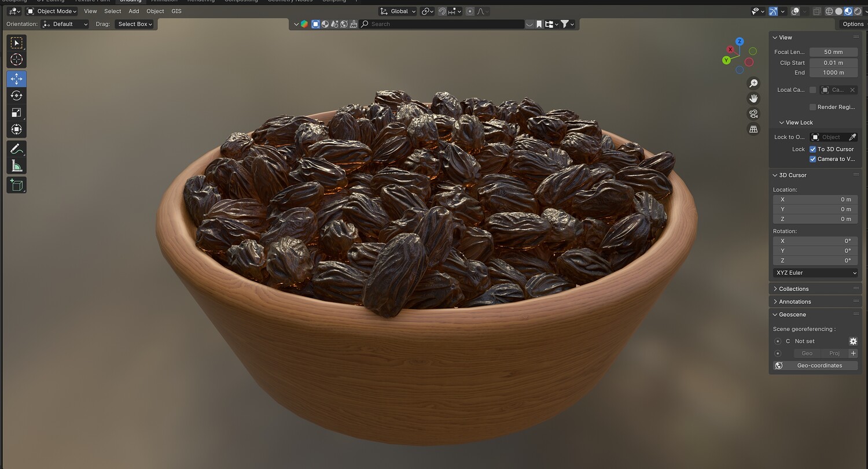
Task: Select the Select Box tool in toolbar
Action: (16, 43)
